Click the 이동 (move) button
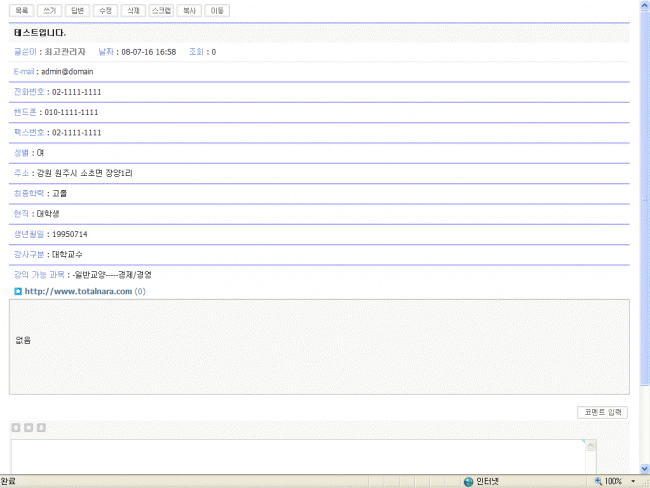This screenshot has width=650, height=488. (217, 10)
